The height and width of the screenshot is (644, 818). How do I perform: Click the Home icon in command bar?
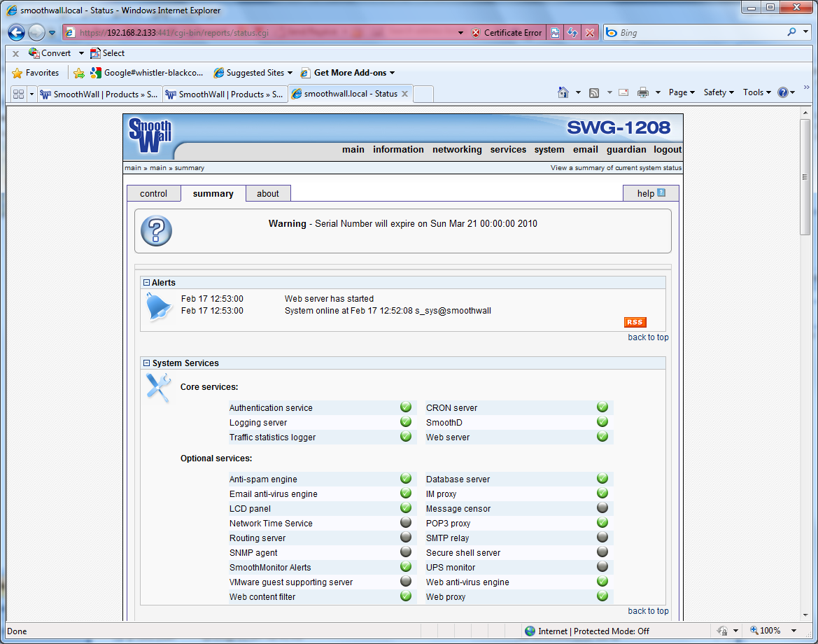point(563,92)
